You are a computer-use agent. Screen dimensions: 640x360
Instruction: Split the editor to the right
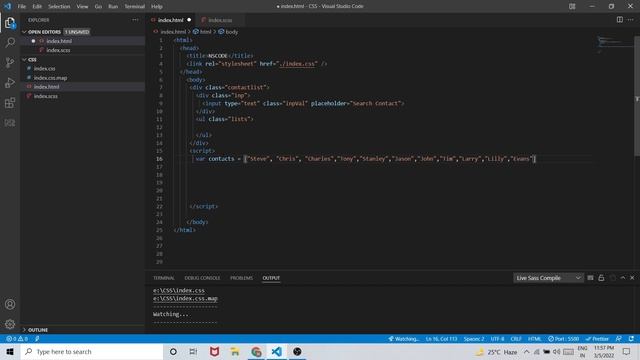(x=620, y=20)
